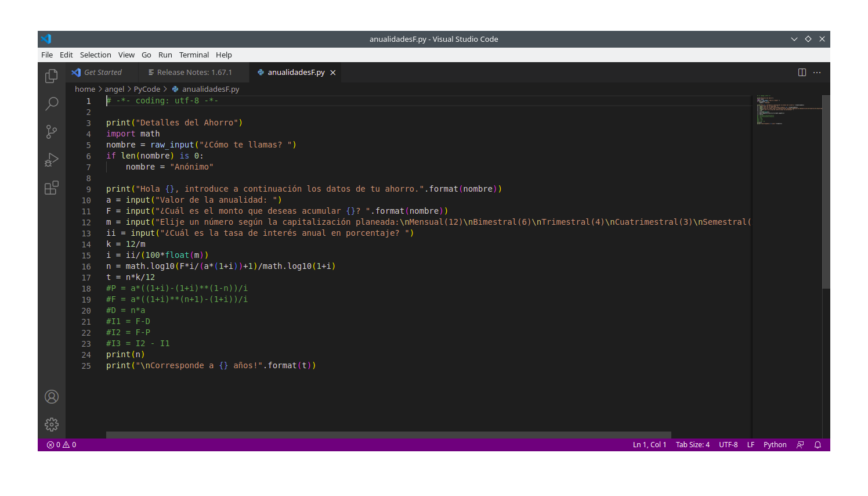868x496 pixels.
Task: Select the anualidadesF.py editor tab
Action: (x=295, y=73)
